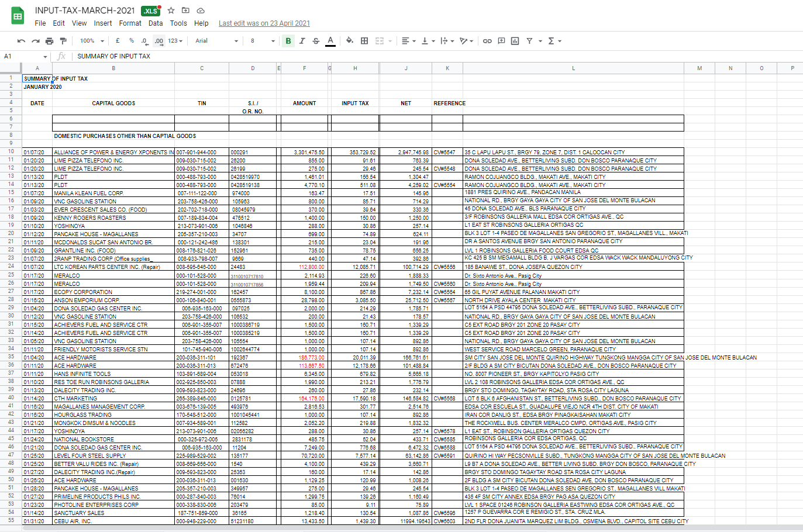Open the Arial font dropdown

tap(217, 41)
